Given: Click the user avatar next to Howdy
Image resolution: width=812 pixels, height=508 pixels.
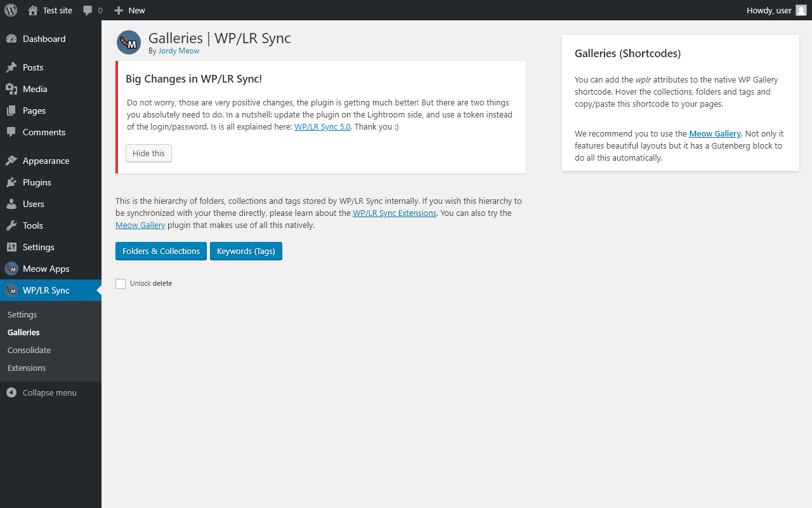Looking at the screenshot, I should tap(801, 10).
